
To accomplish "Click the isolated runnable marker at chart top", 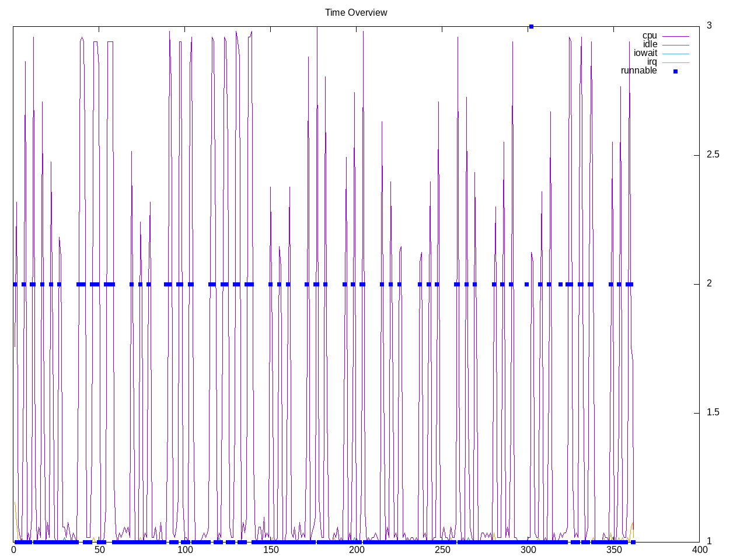I will pos(531,26).
